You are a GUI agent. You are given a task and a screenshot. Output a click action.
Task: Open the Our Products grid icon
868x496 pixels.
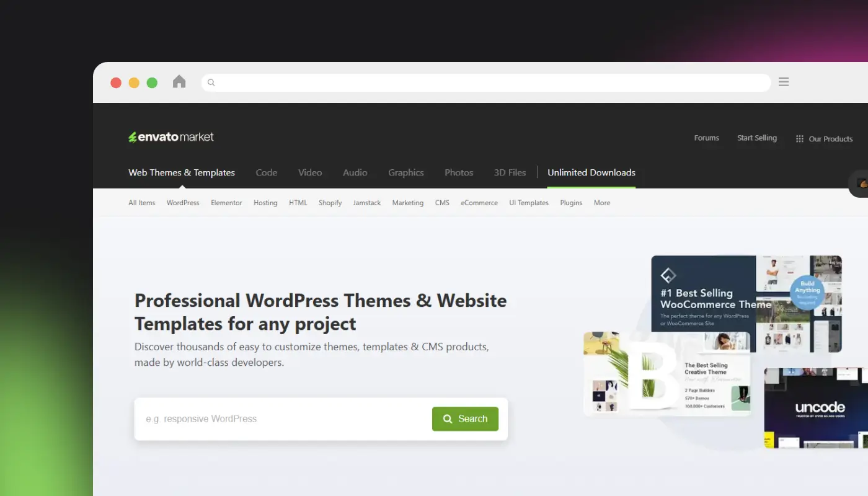click(800, 139)
